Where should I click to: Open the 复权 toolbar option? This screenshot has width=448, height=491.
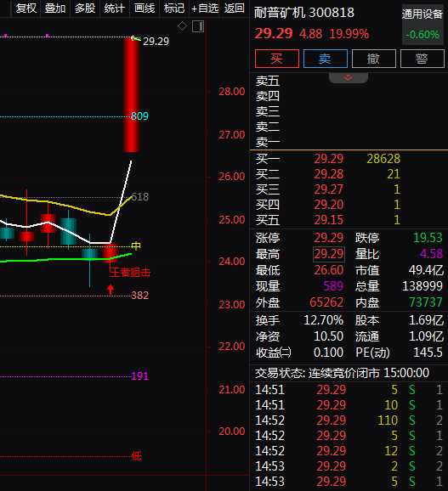(x=26, y=8)
